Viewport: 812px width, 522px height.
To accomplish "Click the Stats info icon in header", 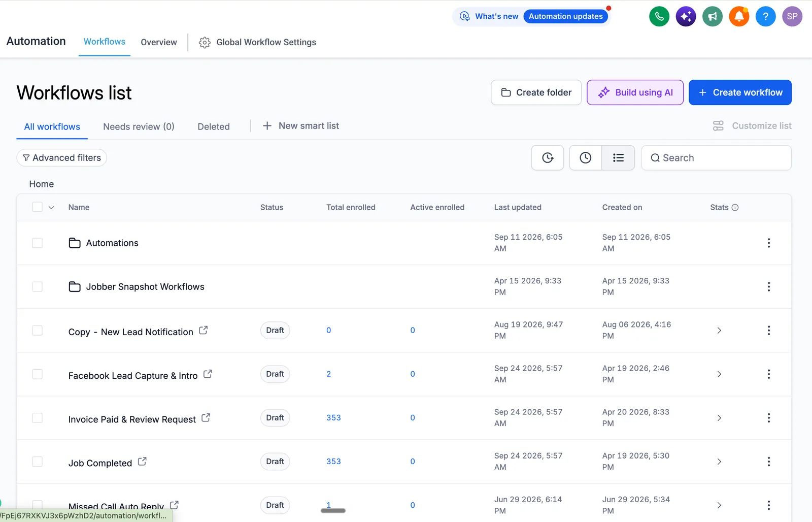I will (x=735, y=207).
